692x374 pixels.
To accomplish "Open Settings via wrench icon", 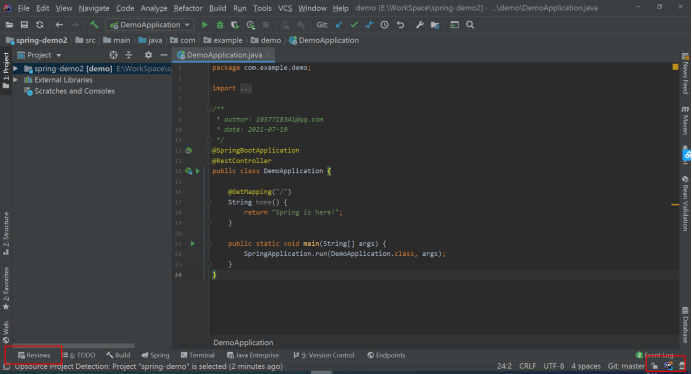I will 420,25.
